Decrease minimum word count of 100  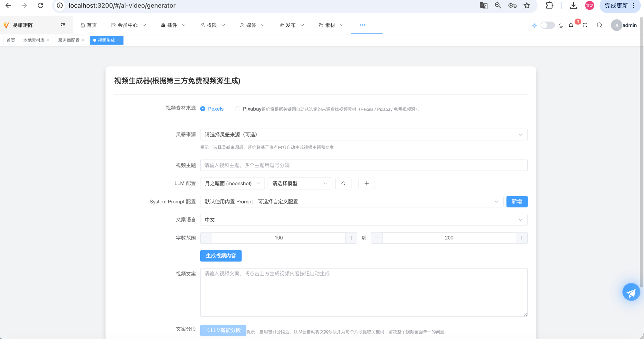point(206,238)
